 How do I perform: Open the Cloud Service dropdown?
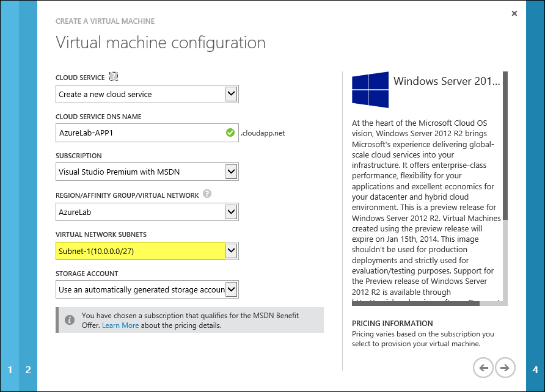pyautogui.click(x=231, y=94)
